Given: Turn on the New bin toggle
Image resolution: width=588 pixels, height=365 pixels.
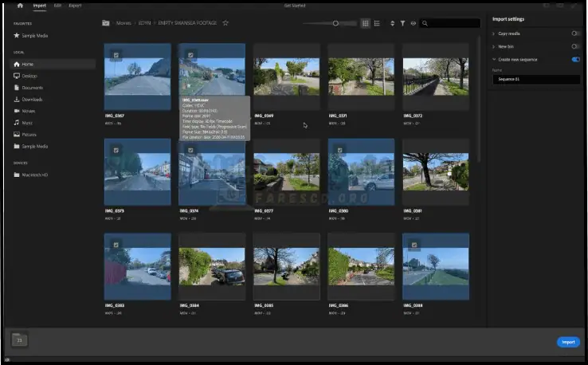Looking at the screenshot, I should point(575,46).
